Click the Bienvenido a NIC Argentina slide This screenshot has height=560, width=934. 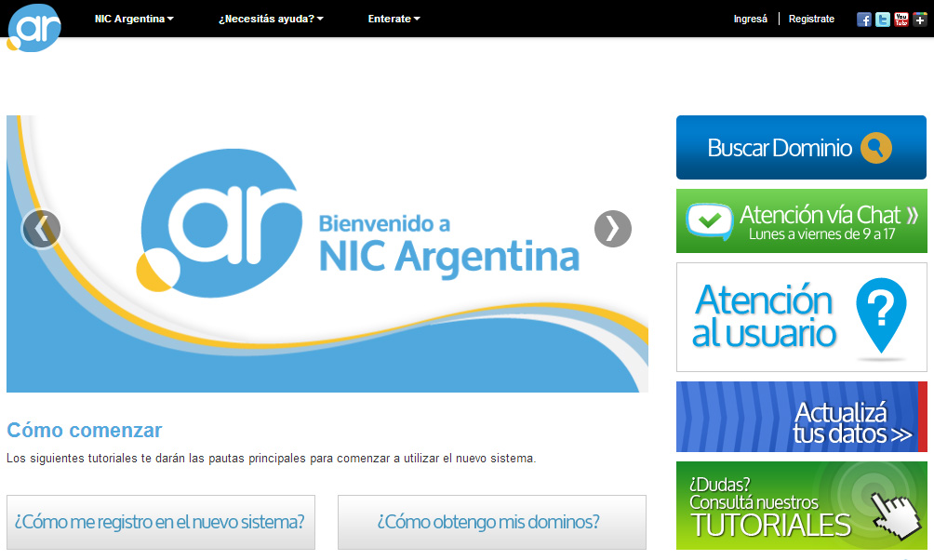point(327,254)
